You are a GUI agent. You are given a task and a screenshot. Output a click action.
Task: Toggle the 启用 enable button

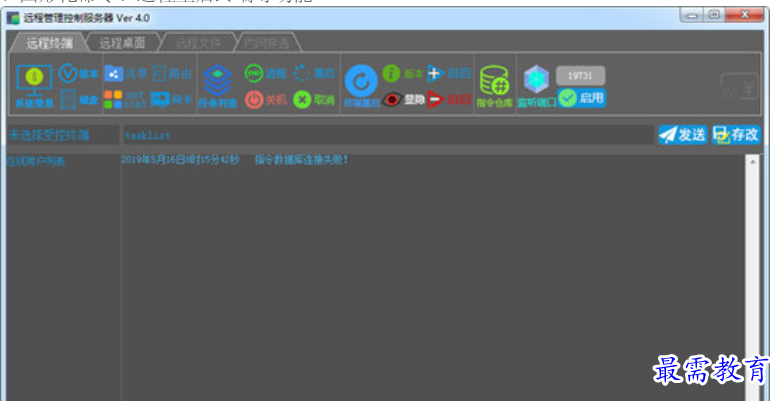tap(582, 98)
